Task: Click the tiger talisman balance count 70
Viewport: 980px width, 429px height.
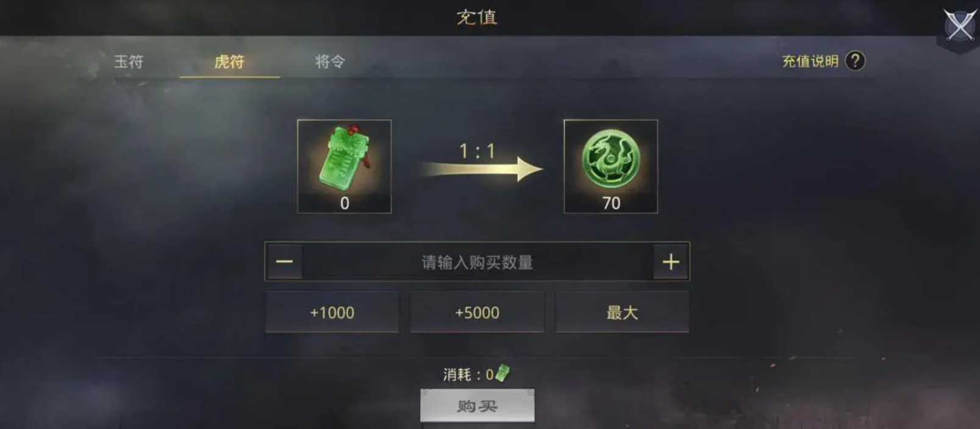Action: (611, 204)
